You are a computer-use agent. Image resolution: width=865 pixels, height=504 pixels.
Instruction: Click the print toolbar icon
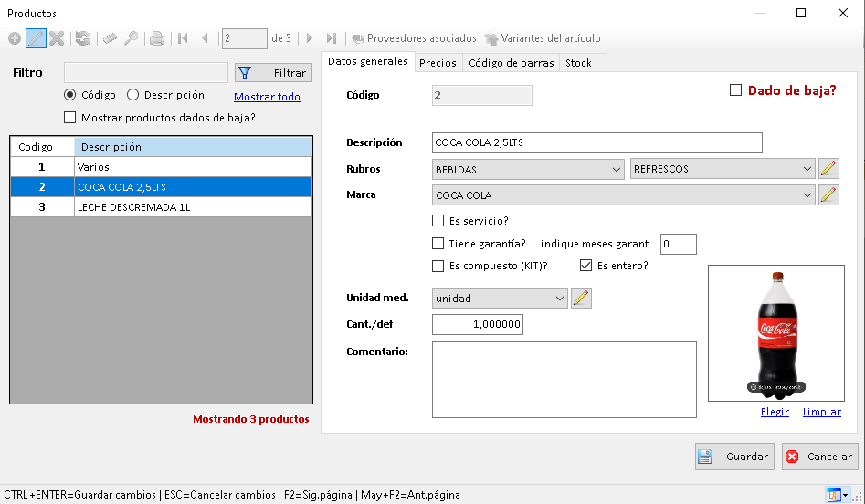point(157,38)
